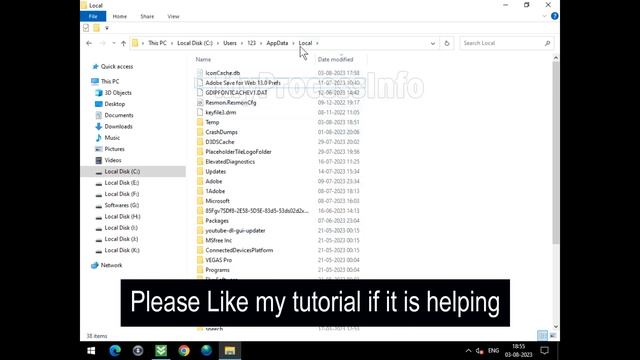Open the Windows Start menu

[x=91, y=351]
